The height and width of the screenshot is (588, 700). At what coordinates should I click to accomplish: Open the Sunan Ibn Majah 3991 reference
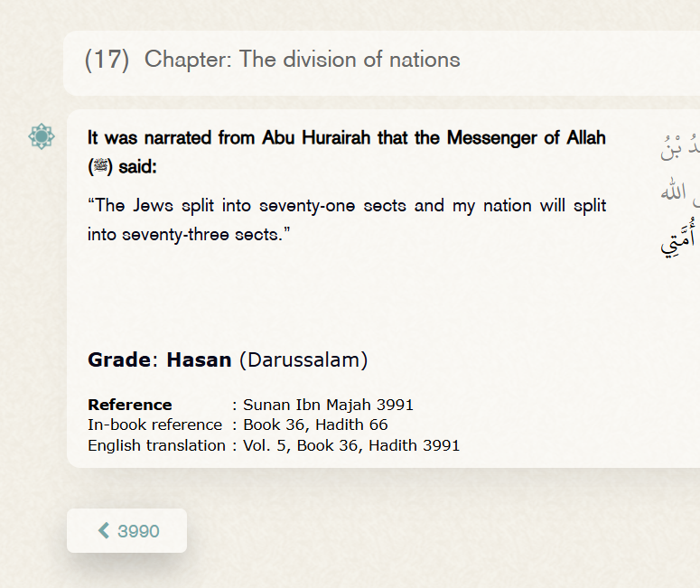click(x=328, y=405)
